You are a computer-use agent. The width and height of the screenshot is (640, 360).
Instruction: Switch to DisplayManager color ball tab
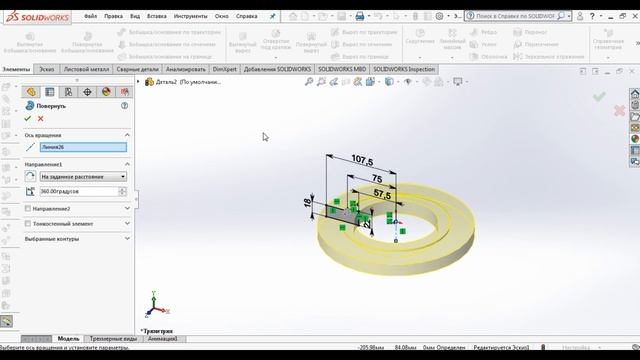coord(106,92)
